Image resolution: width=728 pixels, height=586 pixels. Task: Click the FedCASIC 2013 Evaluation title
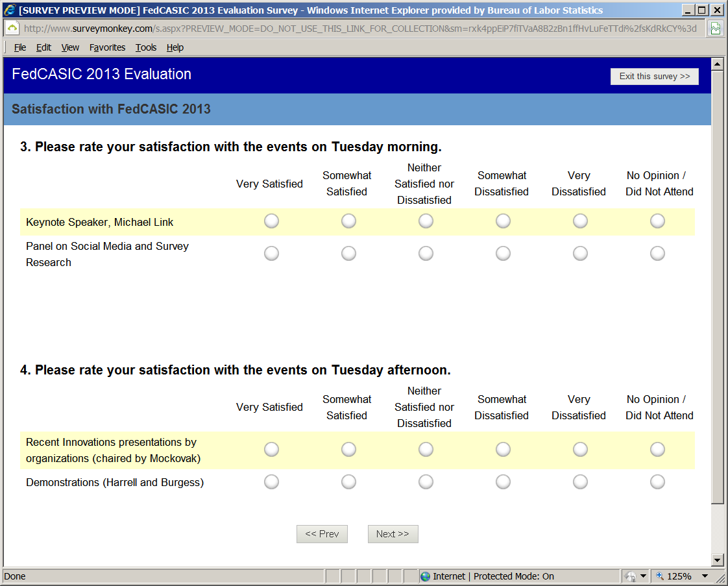click(x=101, y=74)
